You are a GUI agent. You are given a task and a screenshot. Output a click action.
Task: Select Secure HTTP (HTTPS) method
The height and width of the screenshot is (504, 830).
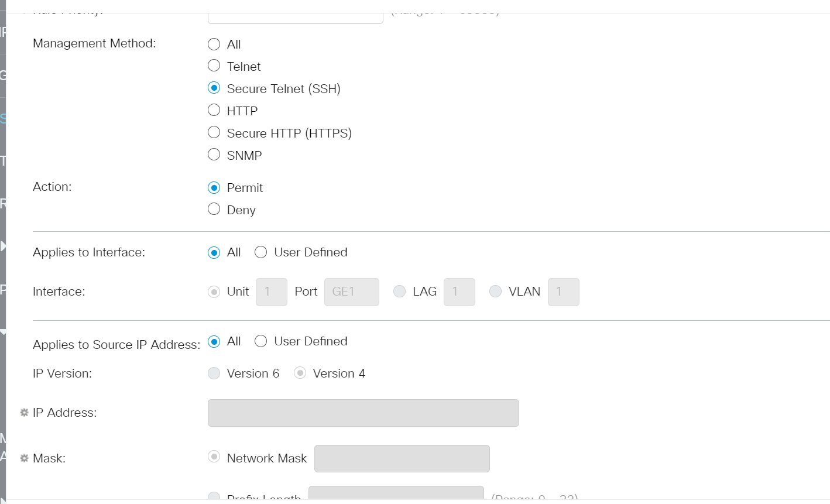click(x=214, y=132)
